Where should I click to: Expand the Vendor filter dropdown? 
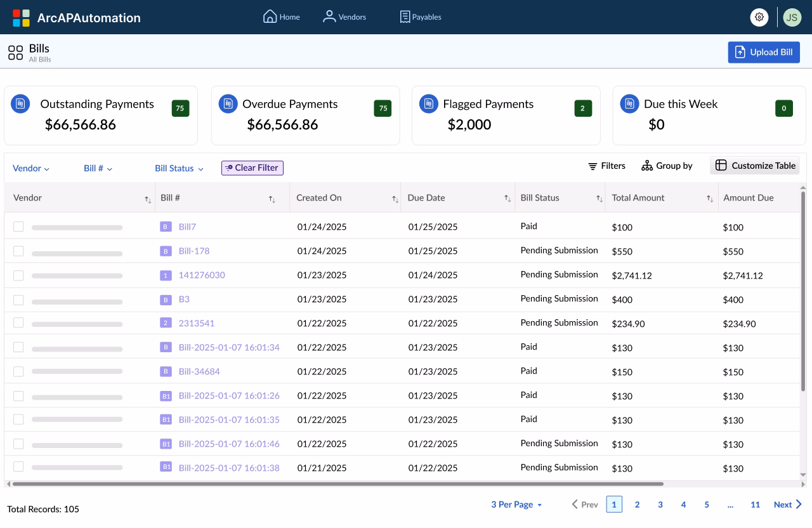31,168
